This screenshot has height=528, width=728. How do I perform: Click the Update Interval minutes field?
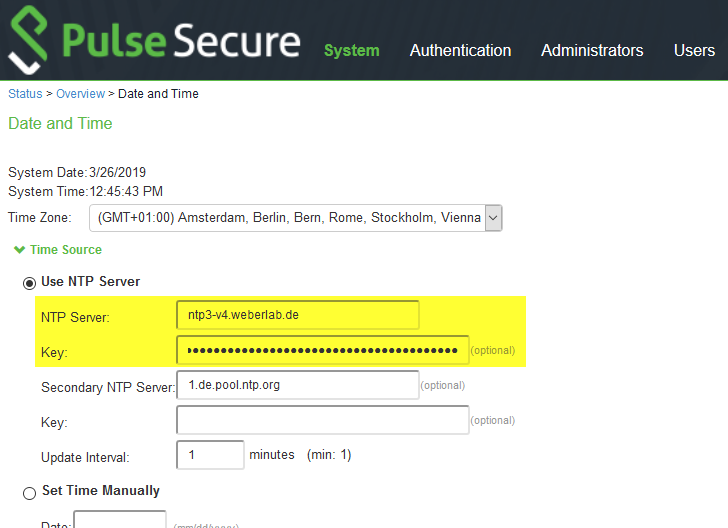(x=210, y=455)
